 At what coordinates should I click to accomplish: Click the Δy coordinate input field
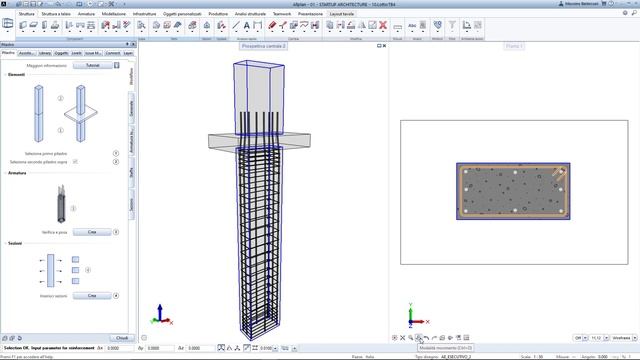pyautogui.click(x=160, y=348)
